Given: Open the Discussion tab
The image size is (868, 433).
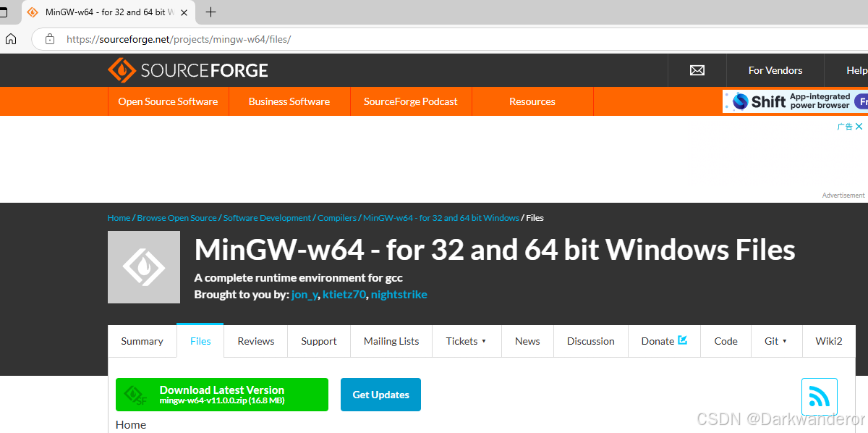Looking at the screenshot, I should [591, 341].
